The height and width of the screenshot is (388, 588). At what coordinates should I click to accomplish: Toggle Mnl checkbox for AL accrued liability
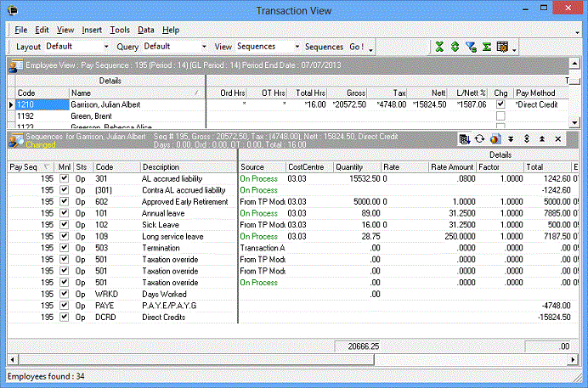click(x=64, y=178)
